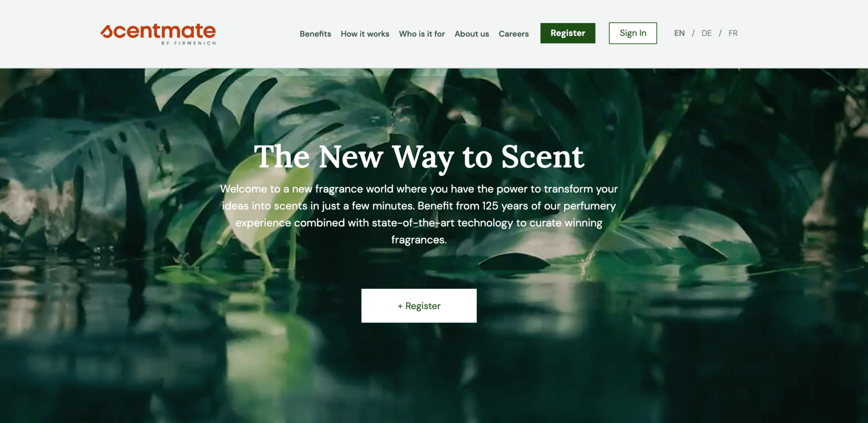868x423 pixels.
Task: Click the leaf-shaped S icon in the logo
Action: (106, 31)
